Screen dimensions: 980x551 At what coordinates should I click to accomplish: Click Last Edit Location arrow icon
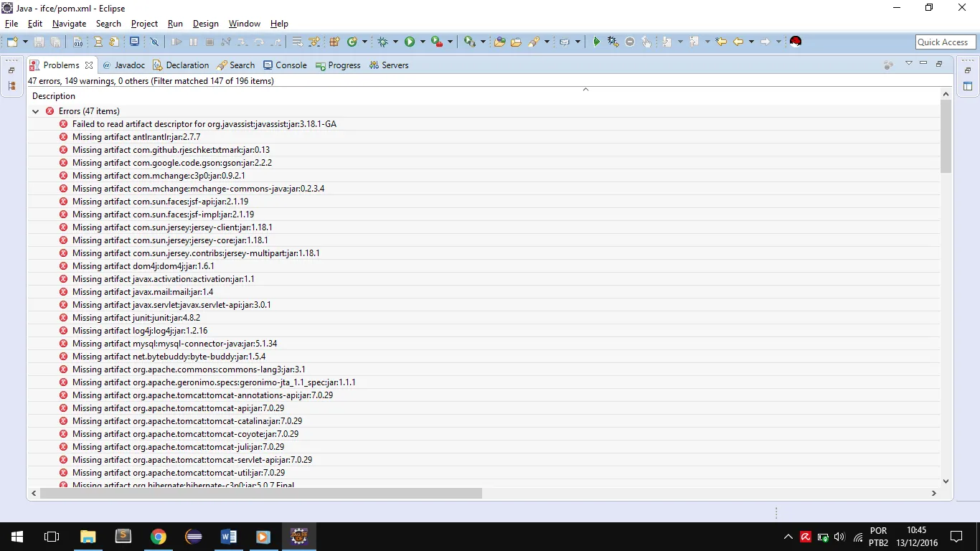(x=721, y=42)
